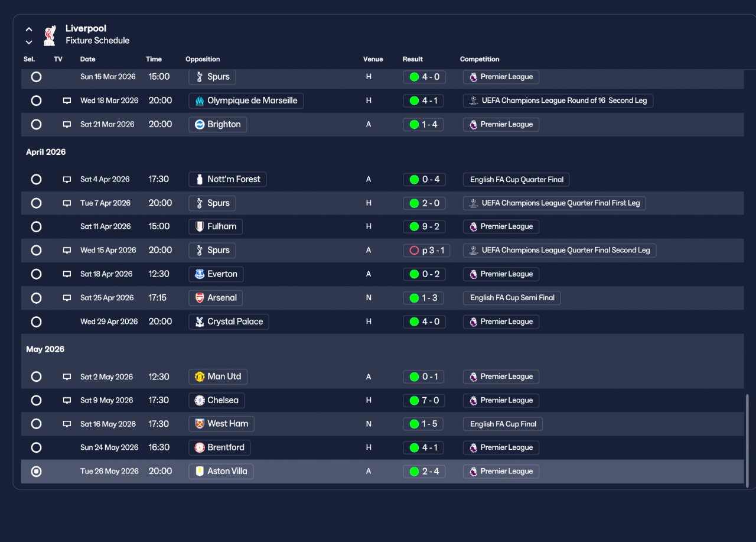The height and width of the screenshot is (542, 756).
Task: Click the Sun 24 May 2026 date
Action: tap(109, 447)
